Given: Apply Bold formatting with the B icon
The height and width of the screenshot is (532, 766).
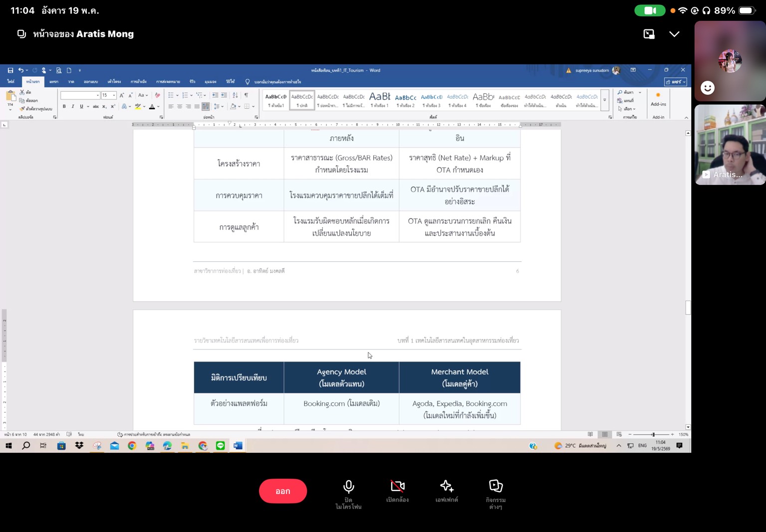Looking at the screenshot, I should click(64, 107).
